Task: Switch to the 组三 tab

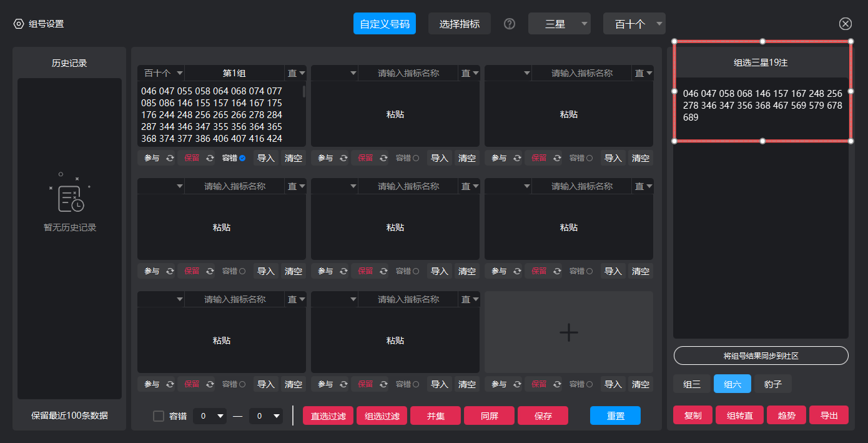Action: (x=691, y=384)
